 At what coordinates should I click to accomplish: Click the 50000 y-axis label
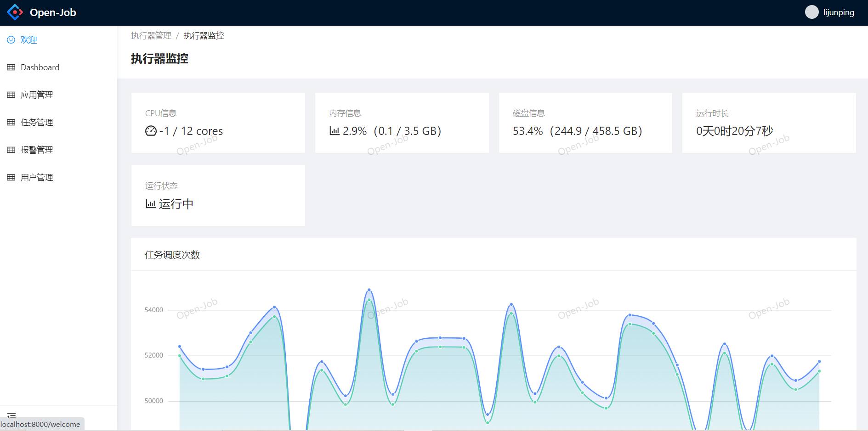click(154, 401)
